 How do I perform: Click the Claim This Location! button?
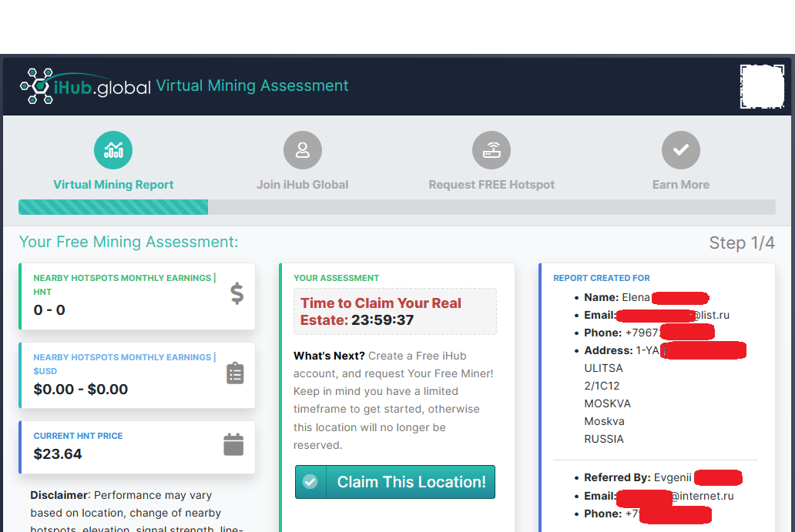click(x=395, y=482)
